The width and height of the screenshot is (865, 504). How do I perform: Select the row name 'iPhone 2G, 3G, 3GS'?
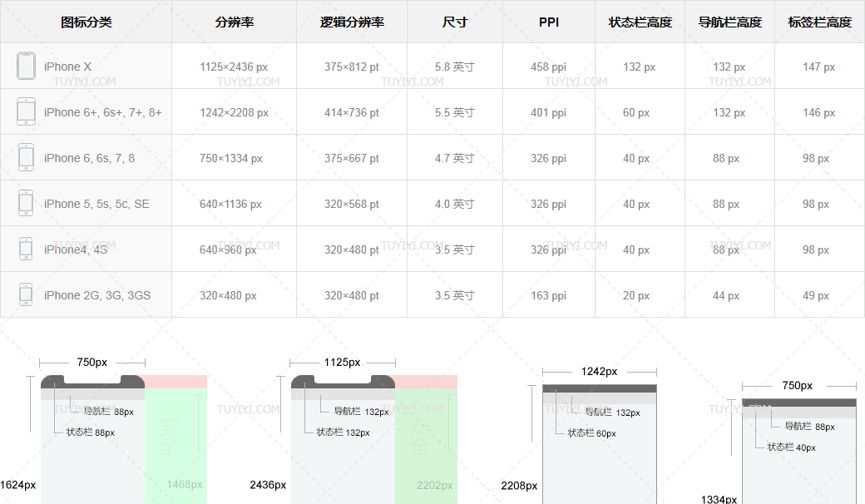pos(97,295)
